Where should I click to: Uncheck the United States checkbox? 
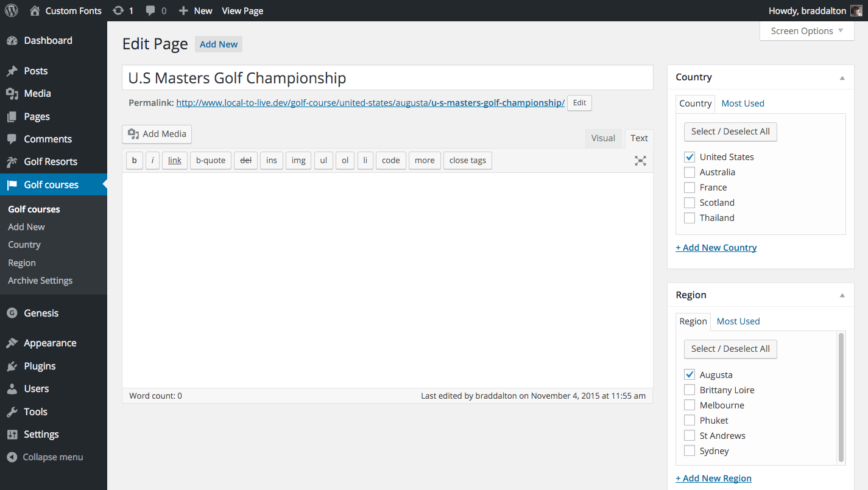[x=690, y=157]
